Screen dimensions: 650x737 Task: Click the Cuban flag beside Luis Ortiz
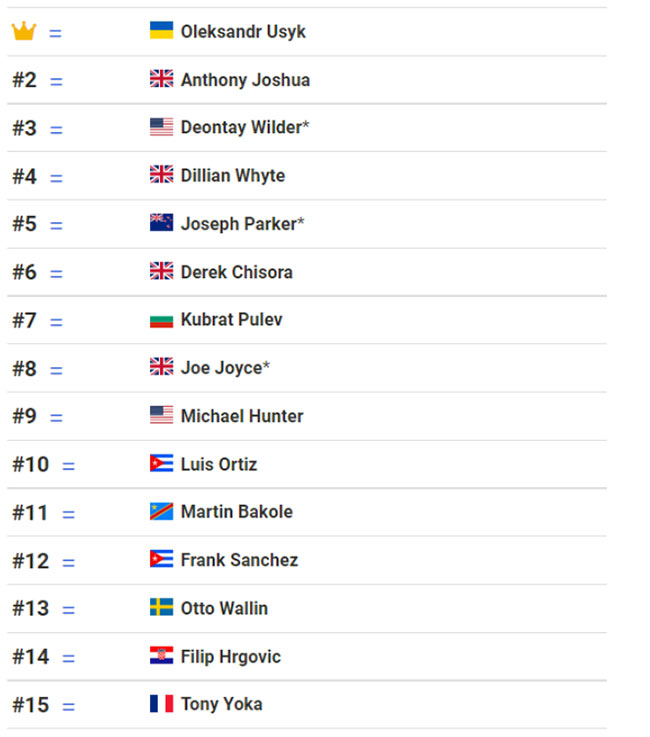161,463
